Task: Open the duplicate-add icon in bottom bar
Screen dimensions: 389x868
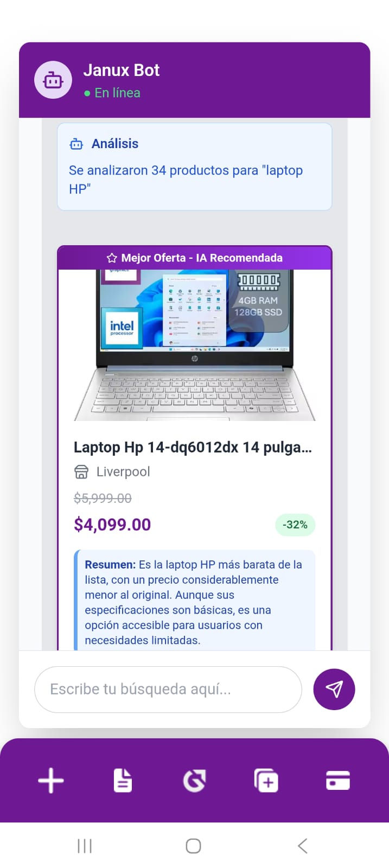Action: point(266,781)
